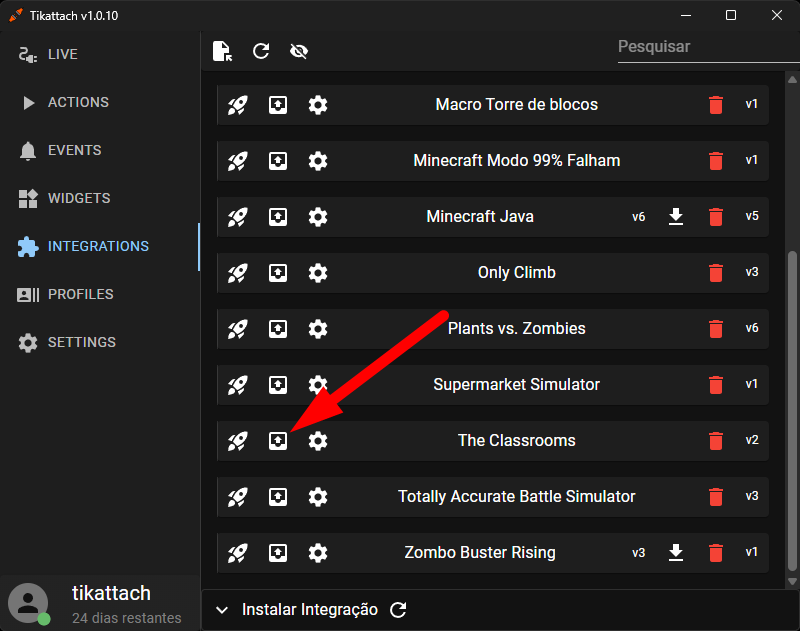Screen dimensions: 800x631
Task: Open settings gear for Totally Accurate Battle Simulator
Action: 318,497
